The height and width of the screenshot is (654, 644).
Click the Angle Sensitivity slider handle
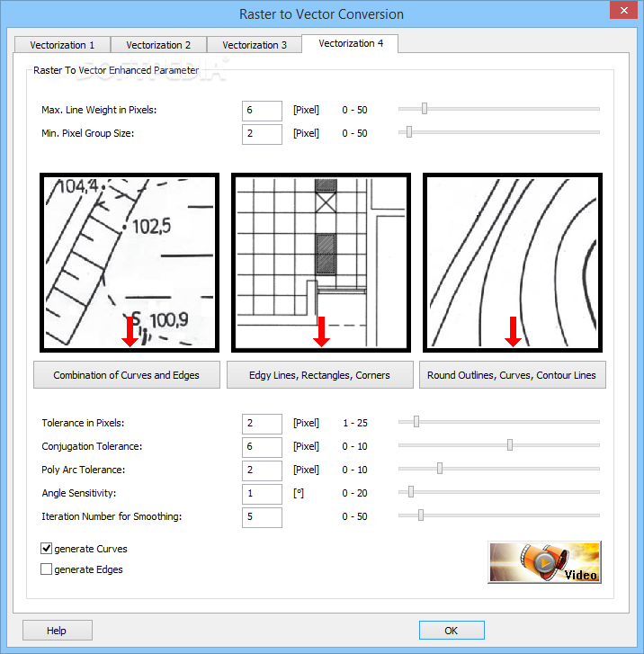coord(411,491)
